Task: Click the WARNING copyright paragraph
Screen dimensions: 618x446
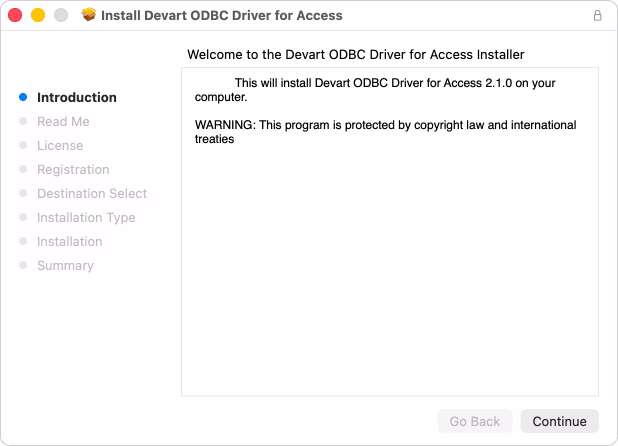Action: (x=385, y=132)
